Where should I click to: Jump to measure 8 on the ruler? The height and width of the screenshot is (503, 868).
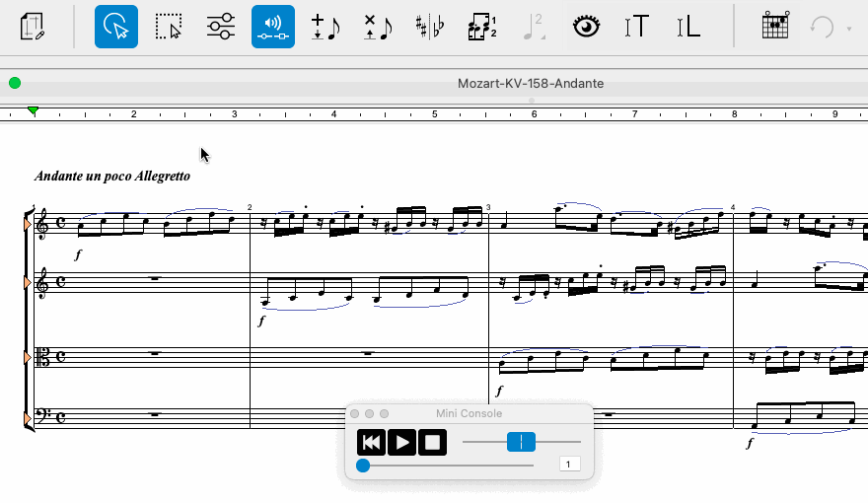coord(734,114)
